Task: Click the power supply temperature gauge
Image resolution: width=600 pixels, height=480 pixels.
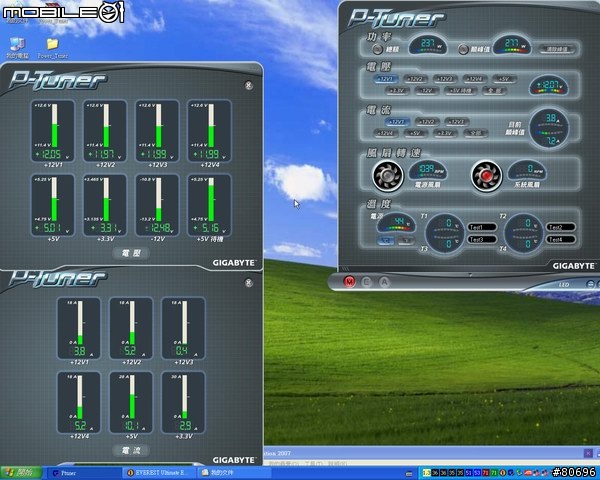Action: point(396,223)
